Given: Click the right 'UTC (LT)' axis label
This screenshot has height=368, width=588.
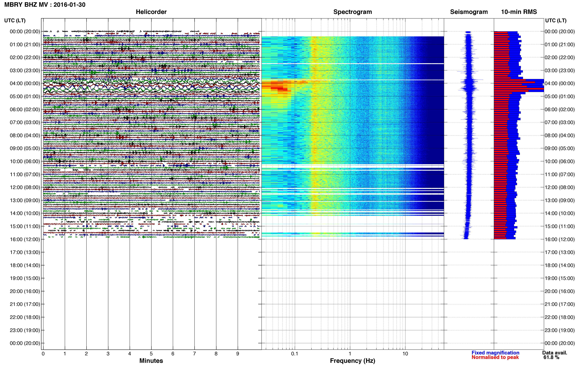Looking at the screenshot, I should point(556,20).
